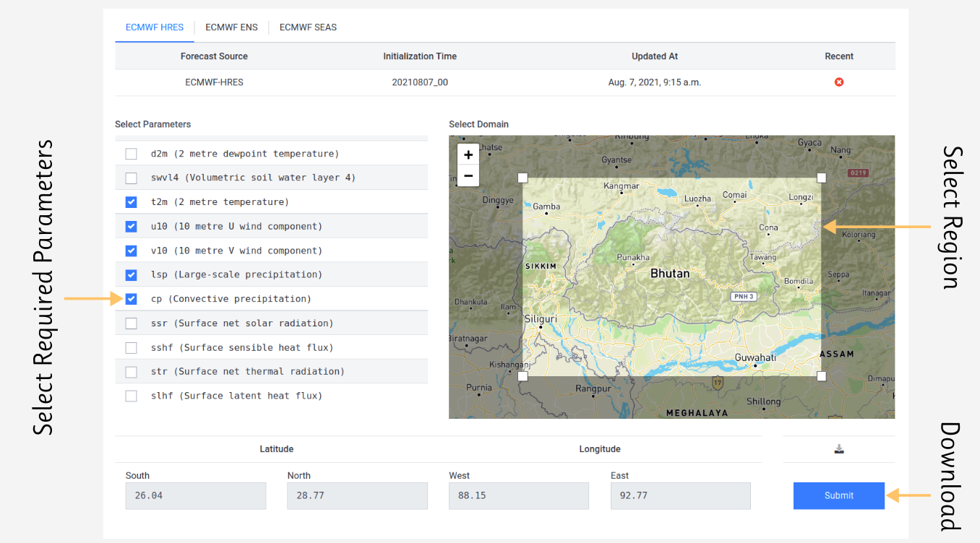Uncheck cp convective precipitation
Screen dimensions: 980x543
tap(131, 299)
